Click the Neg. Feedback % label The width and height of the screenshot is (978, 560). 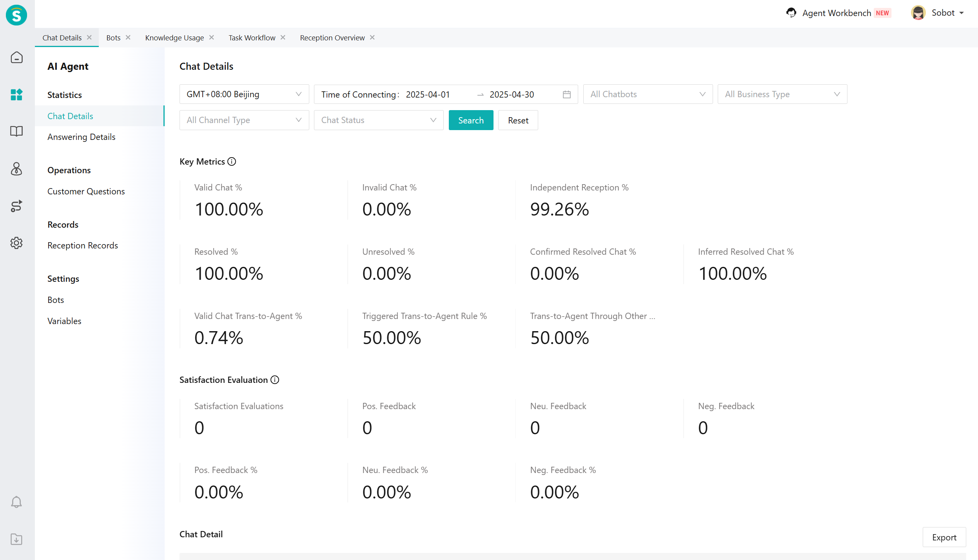pos(563,470)
